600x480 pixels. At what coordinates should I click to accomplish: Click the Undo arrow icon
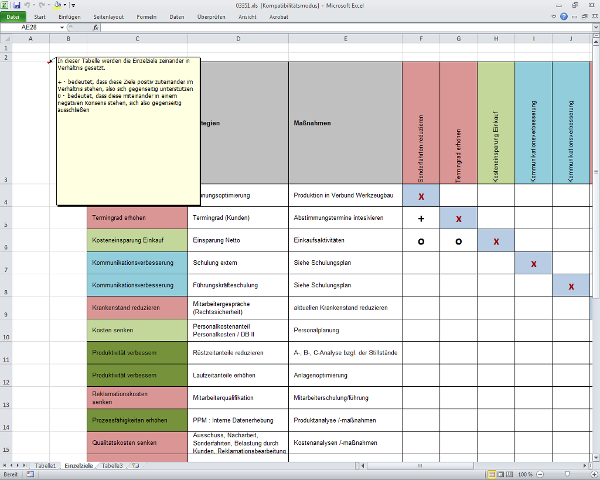click(29, 5)
